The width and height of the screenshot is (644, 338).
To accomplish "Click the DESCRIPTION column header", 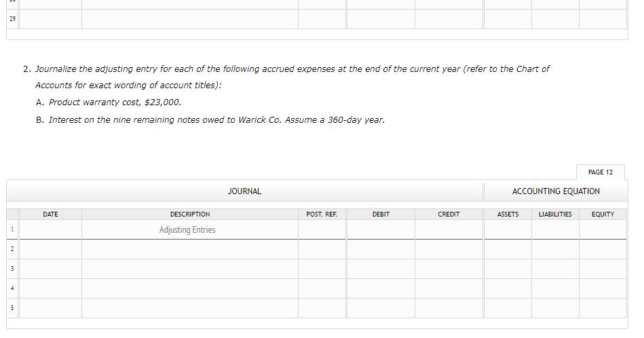I will 189,214.
